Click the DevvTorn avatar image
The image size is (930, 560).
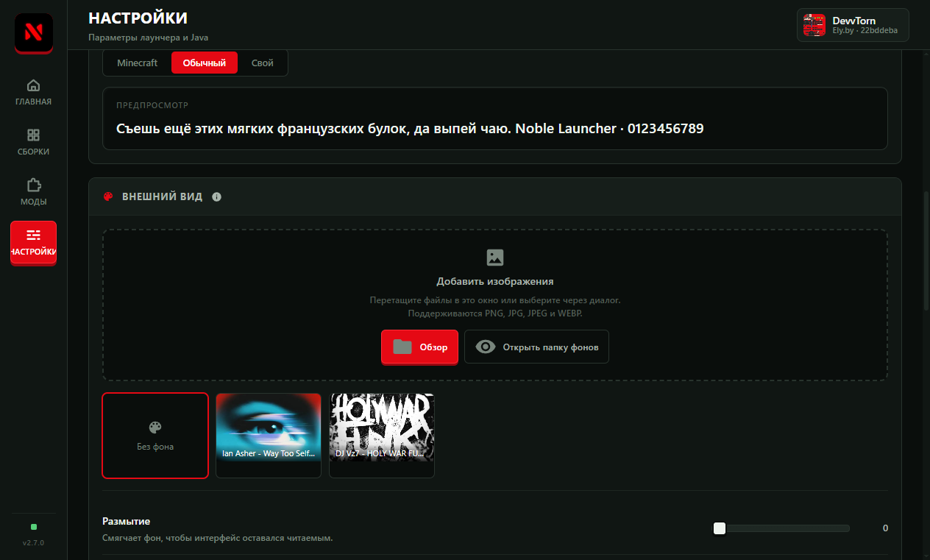tap(814, 25)
